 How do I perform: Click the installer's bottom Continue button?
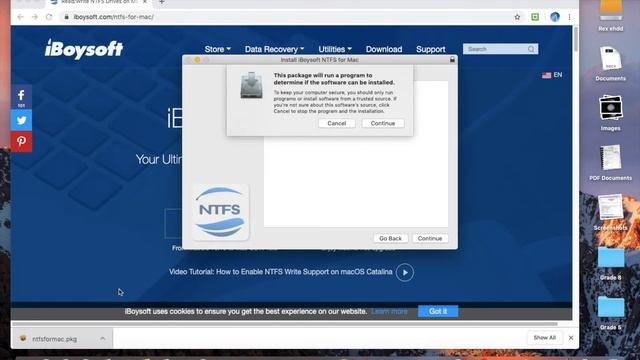click(430, 238)
